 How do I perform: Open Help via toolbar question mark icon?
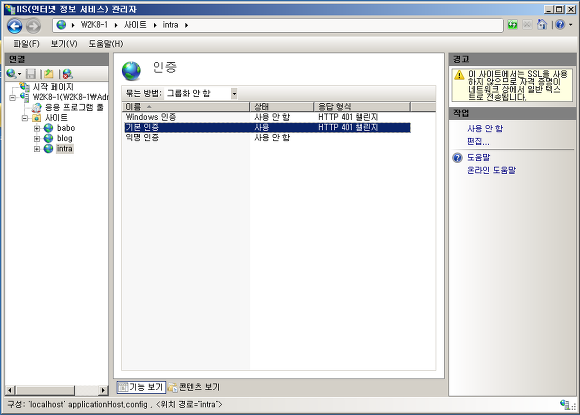point(560,25)
